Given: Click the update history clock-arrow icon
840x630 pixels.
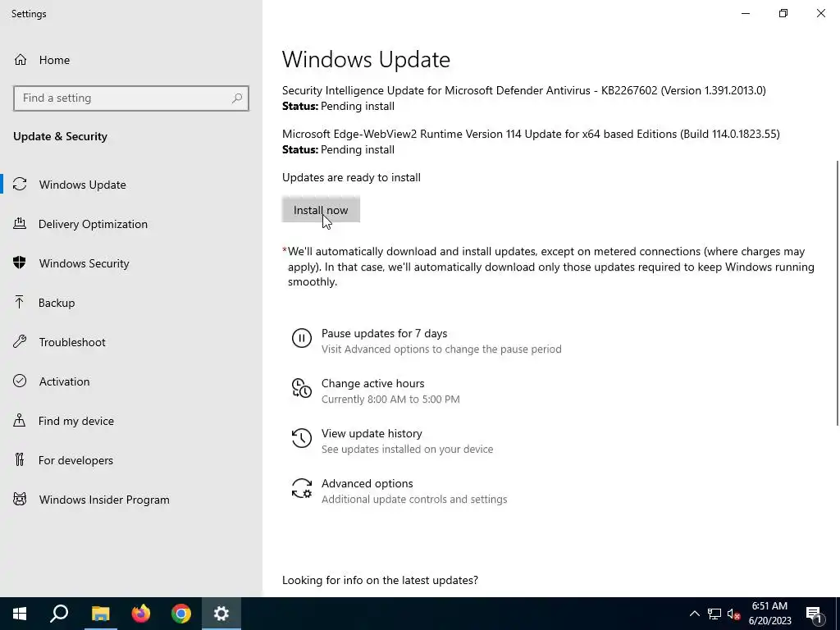Looking at the screenshot, I should pos(302,438).
